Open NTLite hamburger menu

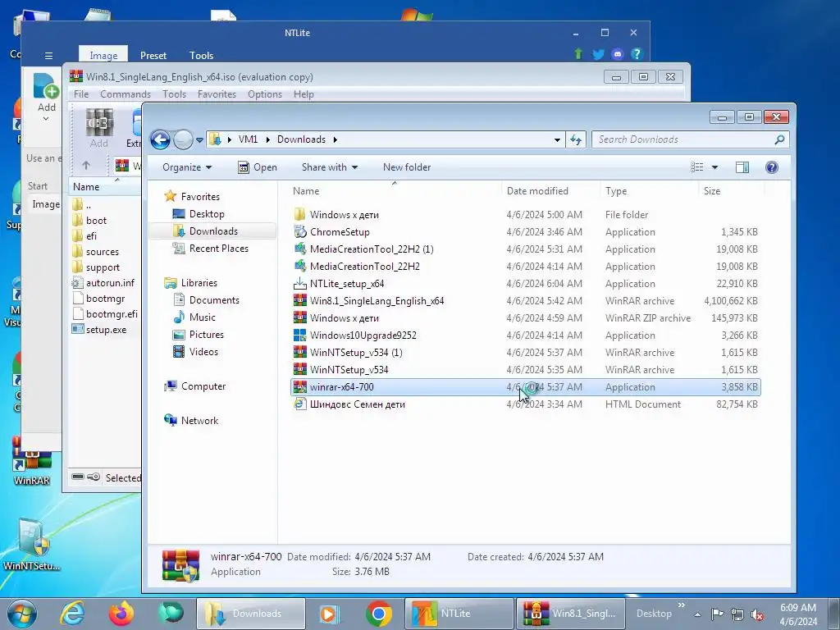[48, 56]
